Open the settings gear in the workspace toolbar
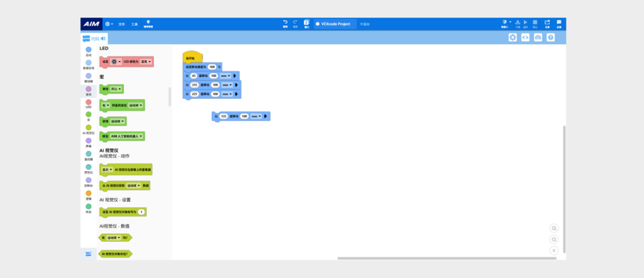 513,37
